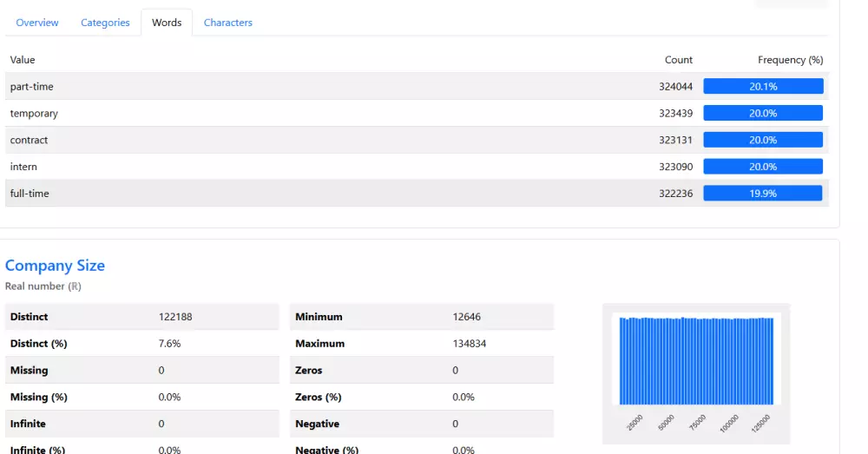The width and height of the screenshot is (868, 454).
Task: Open the Categories tab
Action: pos(105,23)
